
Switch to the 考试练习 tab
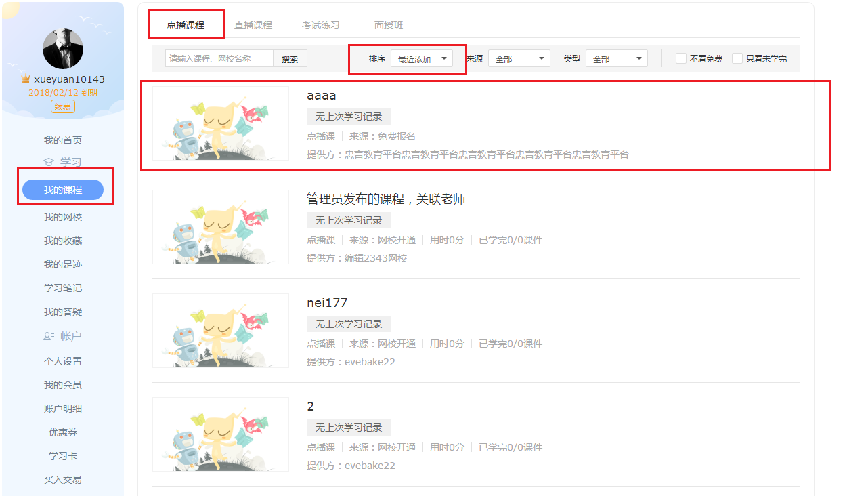pyautogui.click(x=321, y=25)
